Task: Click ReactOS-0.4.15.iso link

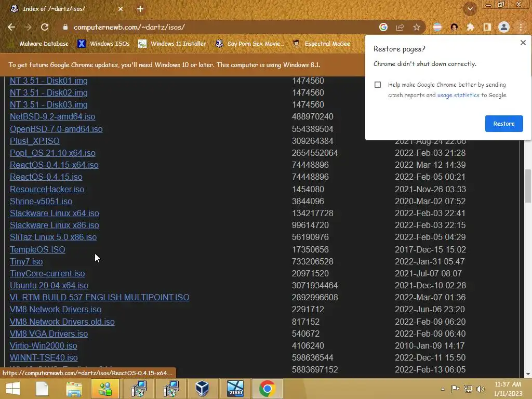Action: (46, 177)
